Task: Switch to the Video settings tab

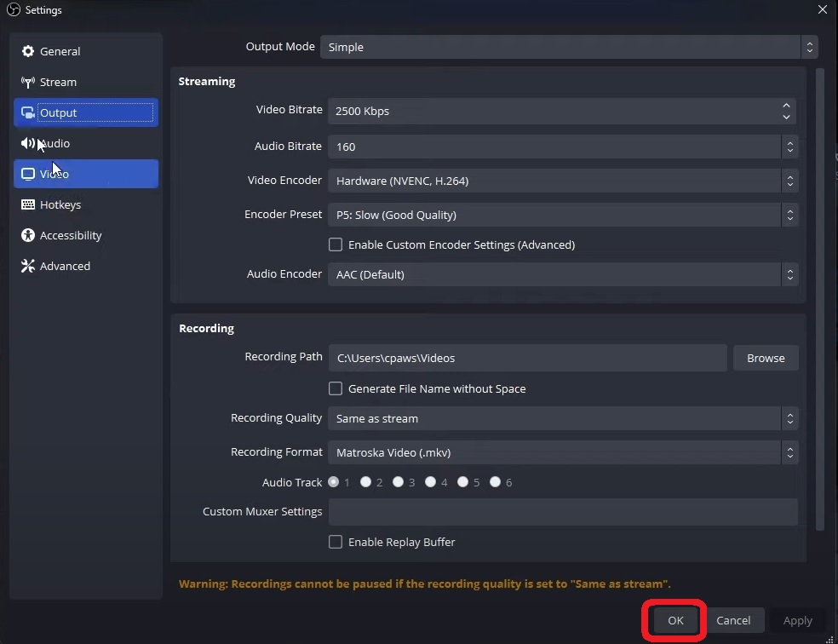Action: [86, 174]
